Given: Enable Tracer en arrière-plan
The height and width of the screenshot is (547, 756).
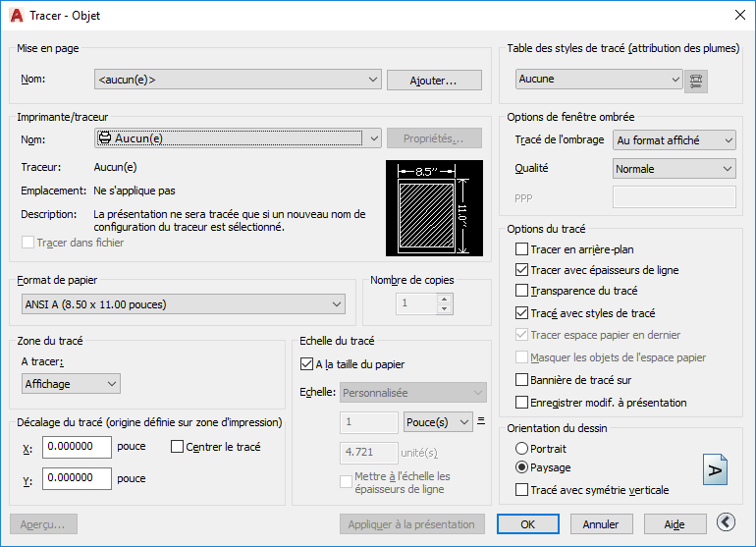Looking at the screenshot, I should (521, 249).
